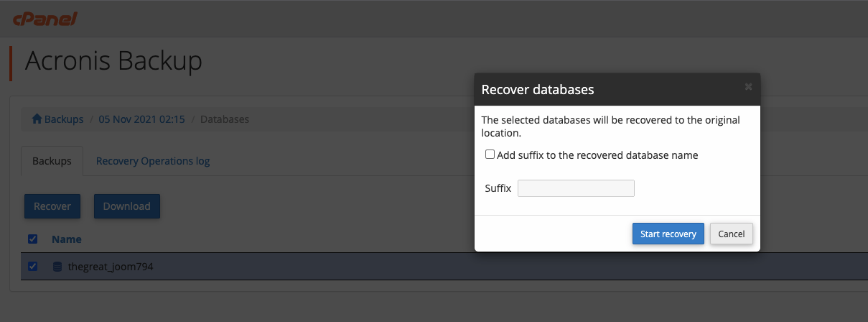Uncheck the thegreat_joom794 database checkbox
Viewport: 868px width, 322px height.
tap(32, 267)
